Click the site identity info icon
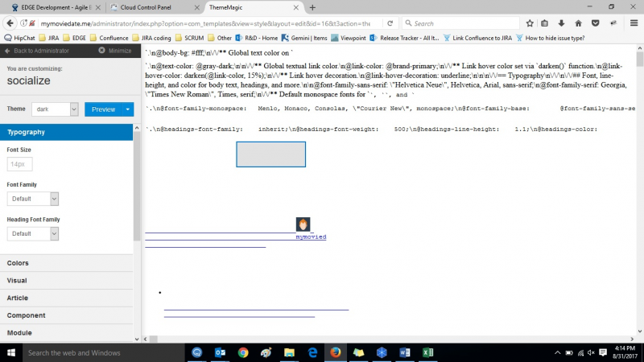Viewport: 644px width, 362px height. (24, 23)
